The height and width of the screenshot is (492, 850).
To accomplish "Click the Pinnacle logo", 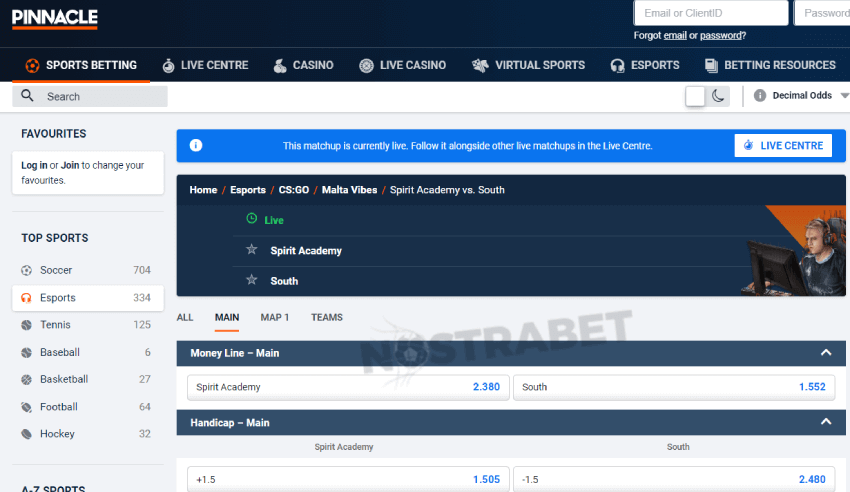I will (55, 19).
